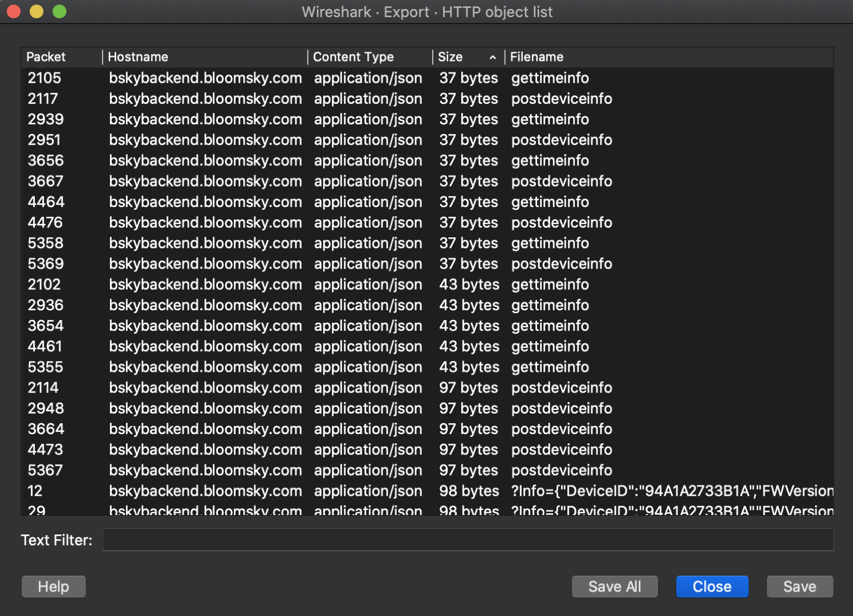Select packet 5355 row
Viewport: 853px width, 616px height.
click(x=427, y=367)
